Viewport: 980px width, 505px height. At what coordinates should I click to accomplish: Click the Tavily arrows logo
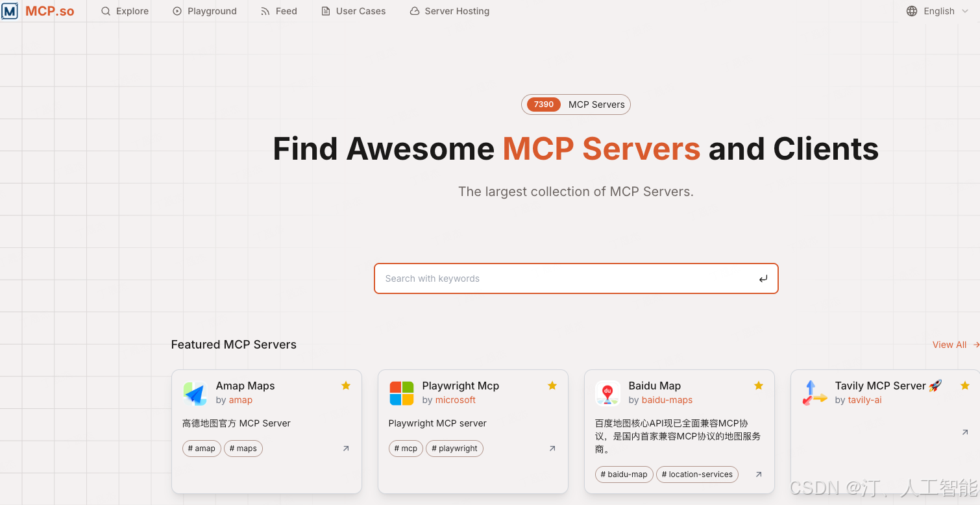(814, 393)
